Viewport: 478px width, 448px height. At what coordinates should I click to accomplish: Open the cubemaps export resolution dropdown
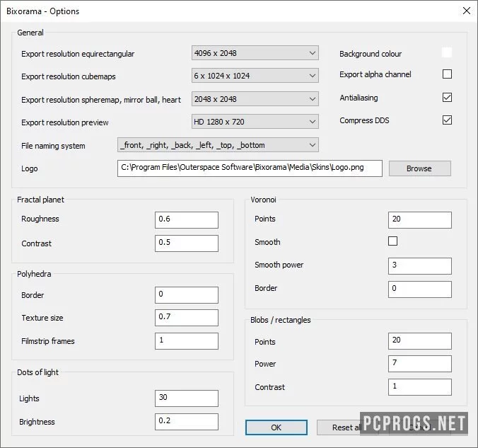[x=255, y=76]
